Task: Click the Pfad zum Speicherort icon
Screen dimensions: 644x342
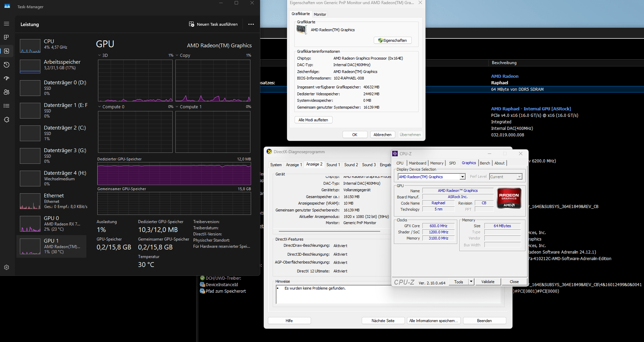Action: (202, 291)
